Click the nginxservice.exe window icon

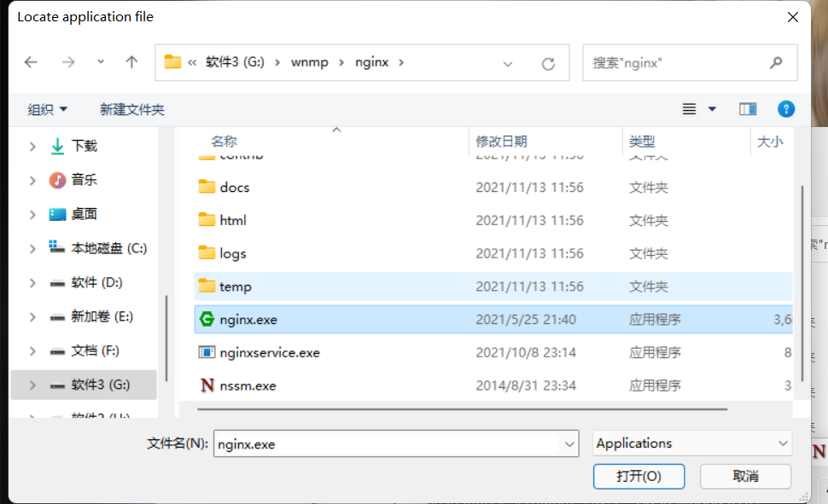click(x=207, y=352)
